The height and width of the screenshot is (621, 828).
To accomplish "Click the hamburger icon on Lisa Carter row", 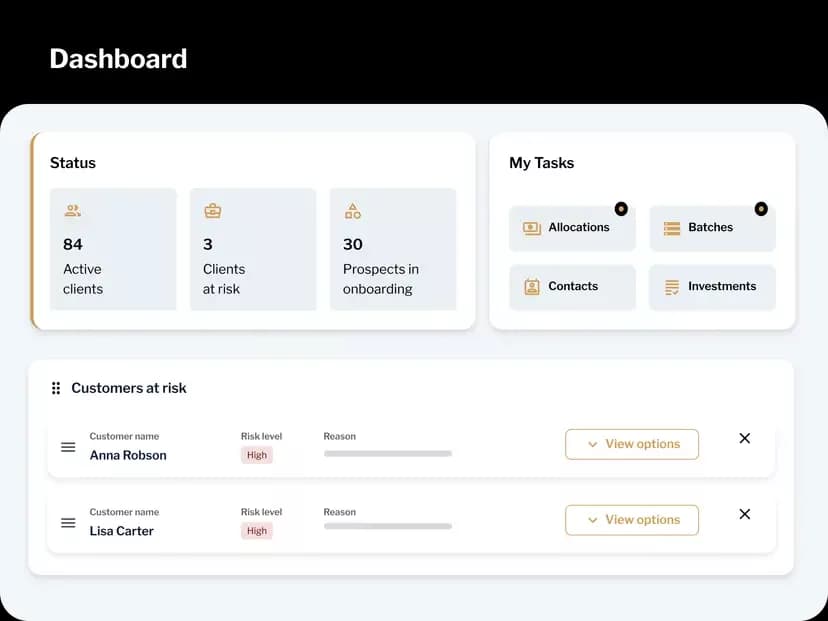I will (68, 522).
